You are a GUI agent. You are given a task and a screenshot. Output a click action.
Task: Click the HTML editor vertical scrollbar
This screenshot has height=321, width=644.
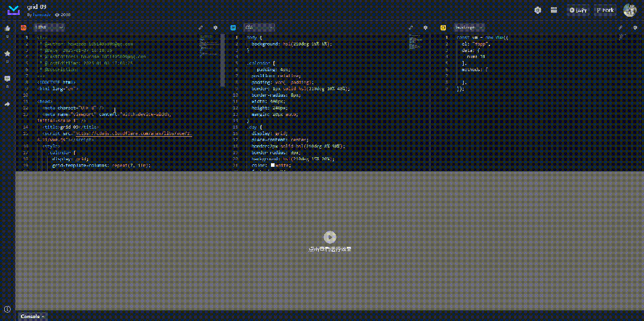point(223,60)
